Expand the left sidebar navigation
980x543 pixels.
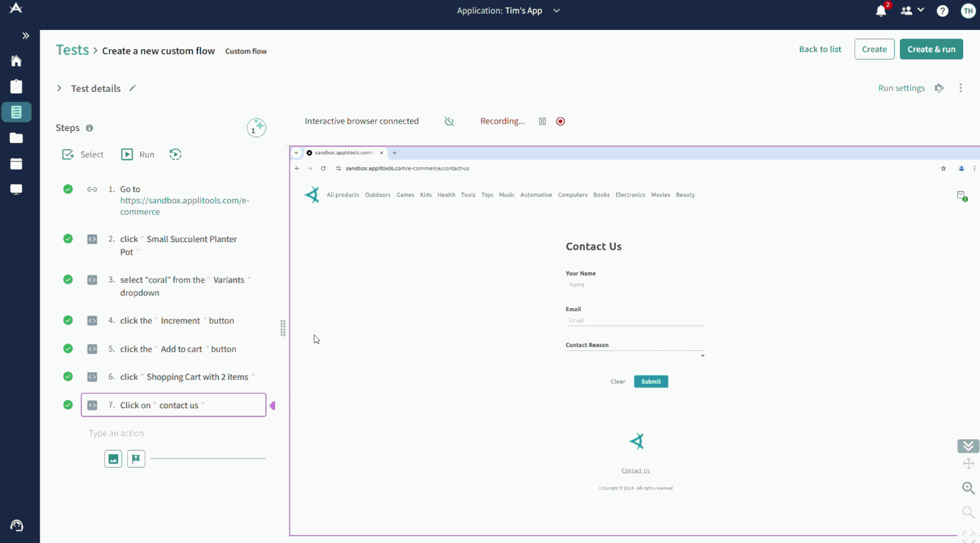tap(25, 36)
